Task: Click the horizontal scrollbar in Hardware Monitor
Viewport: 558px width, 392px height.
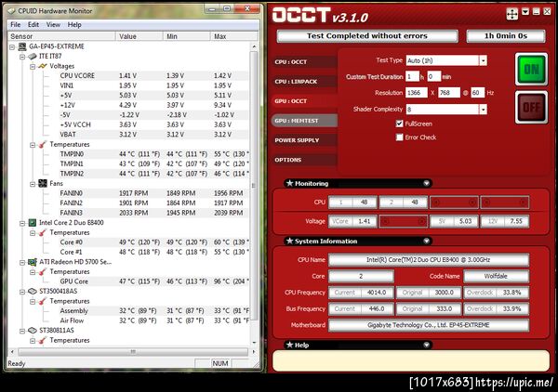Action: 133,352
